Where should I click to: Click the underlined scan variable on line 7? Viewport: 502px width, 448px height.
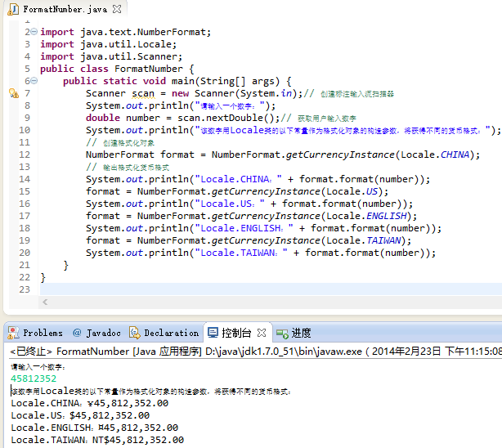143,93
